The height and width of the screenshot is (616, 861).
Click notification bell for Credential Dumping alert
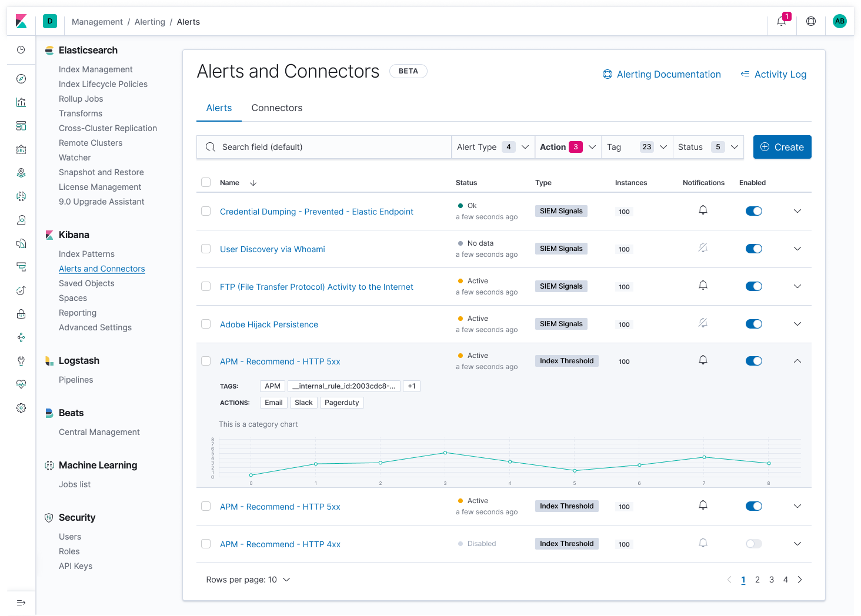point(703,210)
